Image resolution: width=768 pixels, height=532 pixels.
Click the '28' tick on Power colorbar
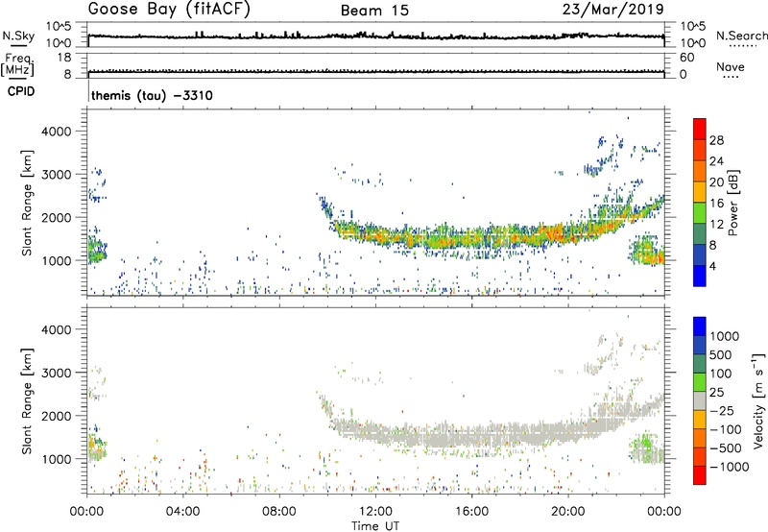click(716, 140)
